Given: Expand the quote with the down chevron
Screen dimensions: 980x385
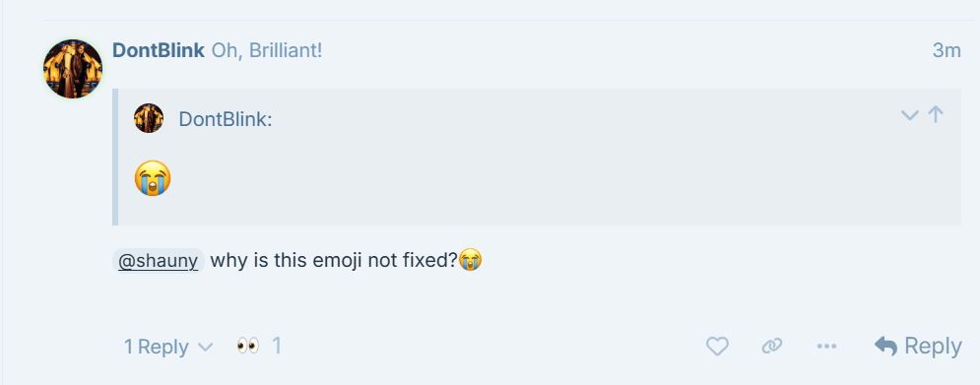Looking at the screenshot, I should 909,115.
